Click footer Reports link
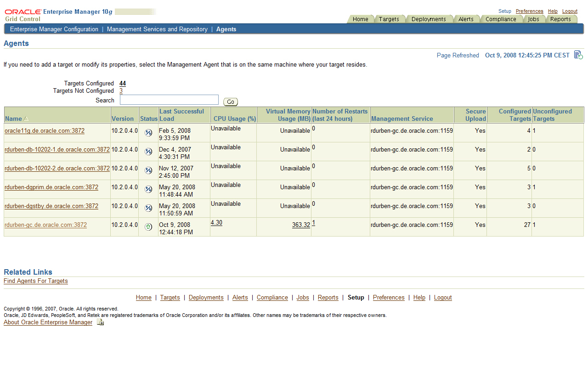This screenshot has width=588, height=367. pos(328,298)
